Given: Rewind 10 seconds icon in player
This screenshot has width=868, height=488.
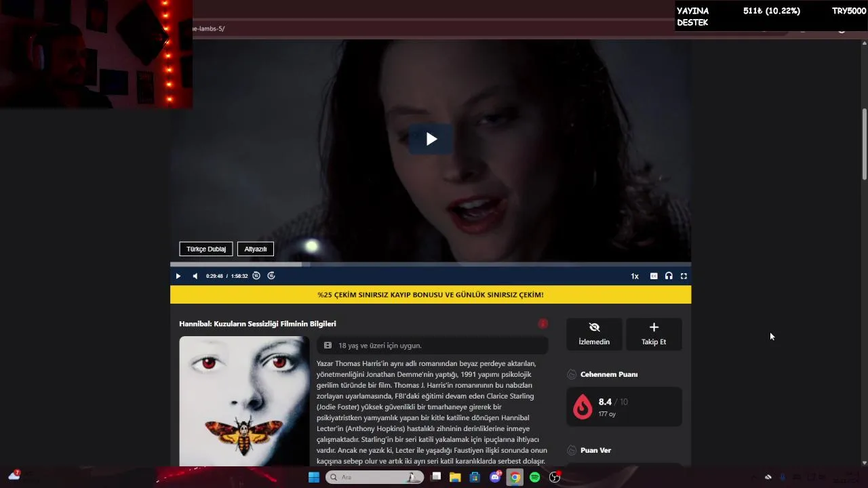Looking at the screenshot, I should click(x=256, y=275).
